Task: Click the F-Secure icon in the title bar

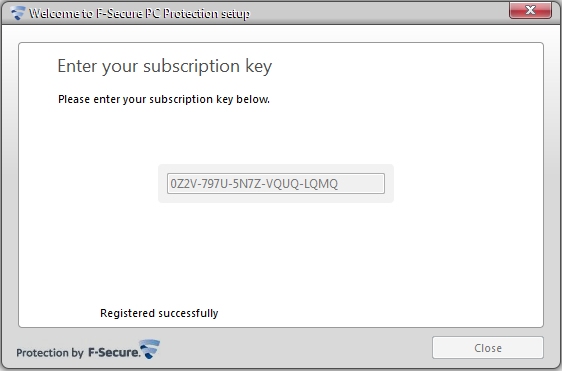Action: point(18,13)
